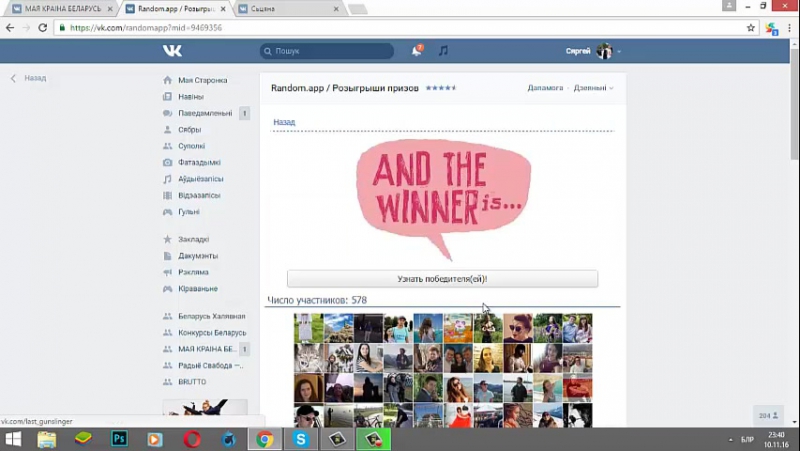Click the colorful extension icon in toolbar

[x=771, y=29]
